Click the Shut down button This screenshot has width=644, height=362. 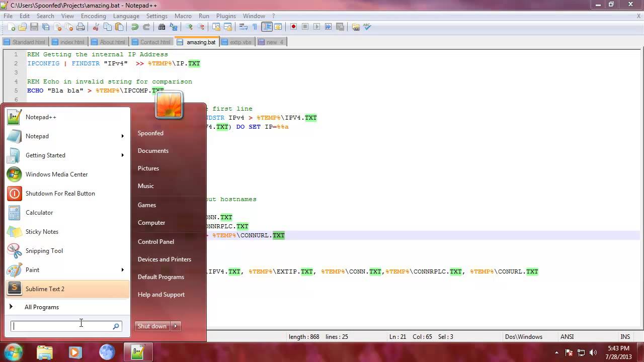(152, 326)
